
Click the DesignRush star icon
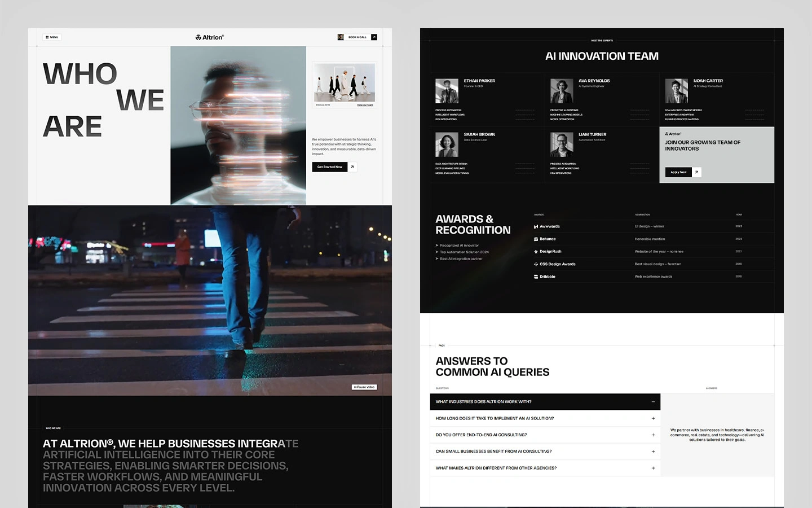coord(536,251)
